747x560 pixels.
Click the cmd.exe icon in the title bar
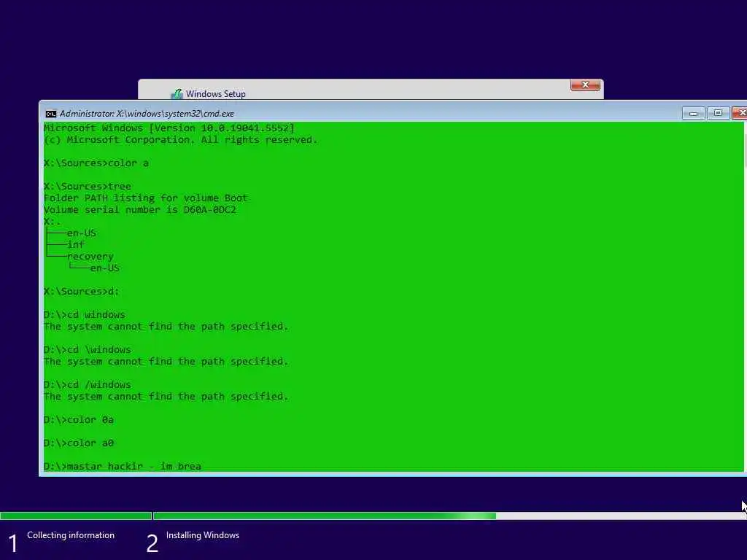(x=50, y=113)
